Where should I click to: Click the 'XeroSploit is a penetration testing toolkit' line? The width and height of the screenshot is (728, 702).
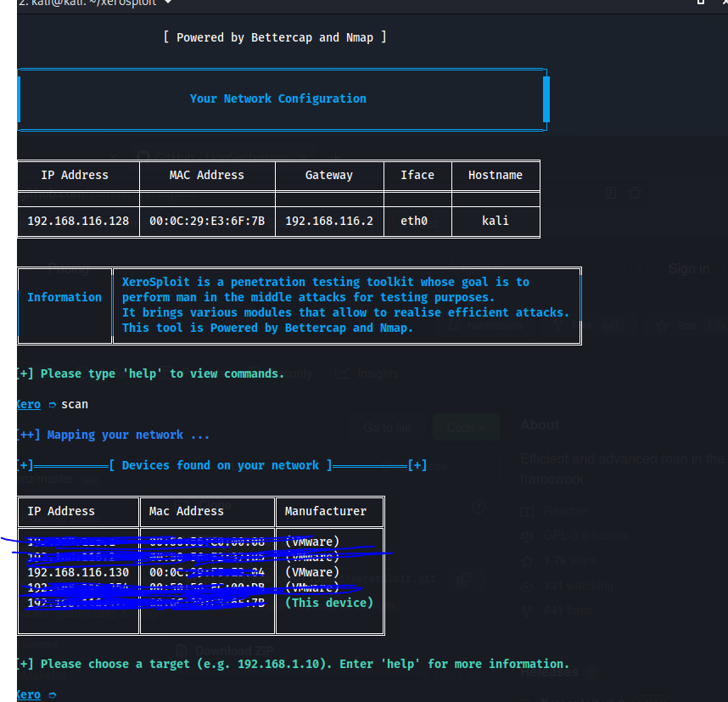tap(326, 282)
